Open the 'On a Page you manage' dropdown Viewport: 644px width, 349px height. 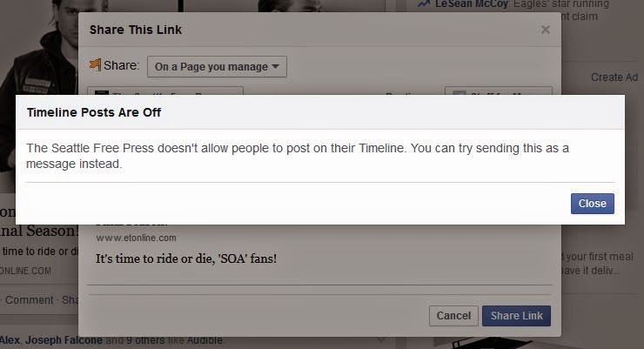point(217,66)
